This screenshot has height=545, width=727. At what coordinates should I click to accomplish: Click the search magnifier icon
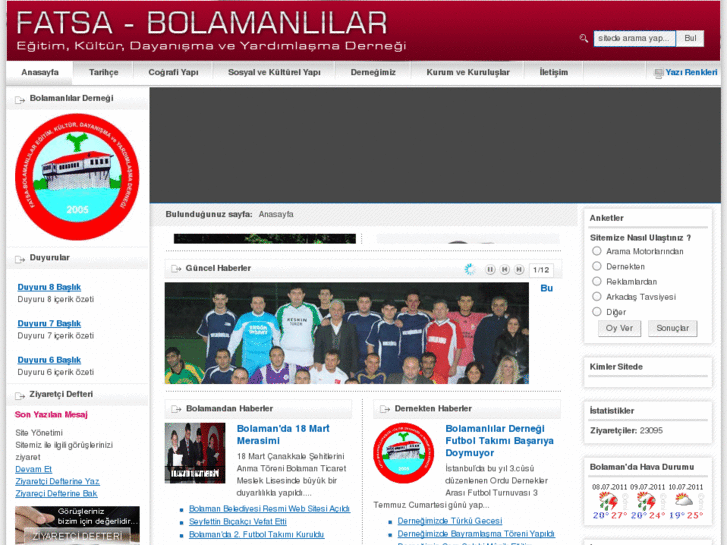click(x=583, y=38)
